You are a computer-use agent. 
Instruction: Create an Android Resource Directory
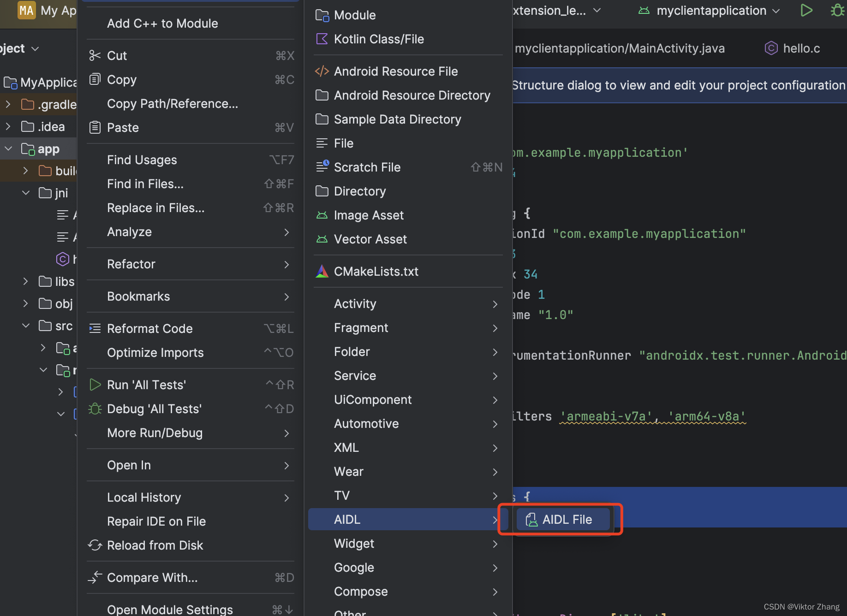[412, 95]
